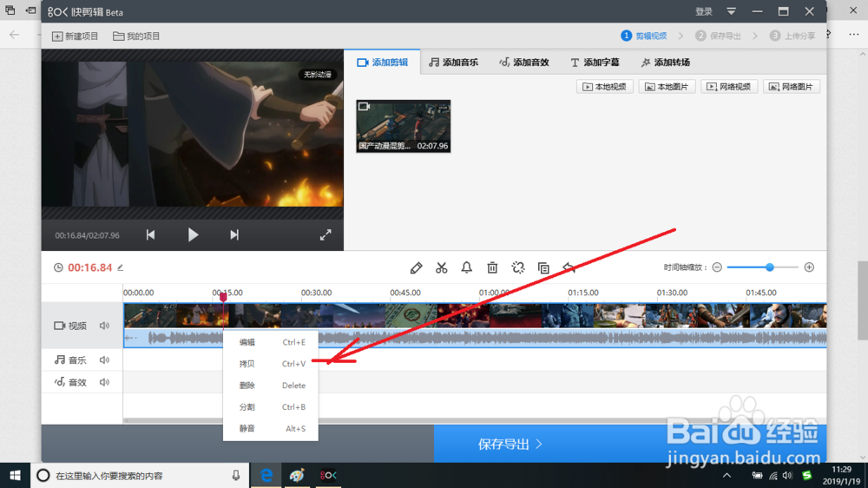Zoom in timeline with plus icon
Image resolution: width=868 pixels, height=488 pixels.
[x=809, y=267]
